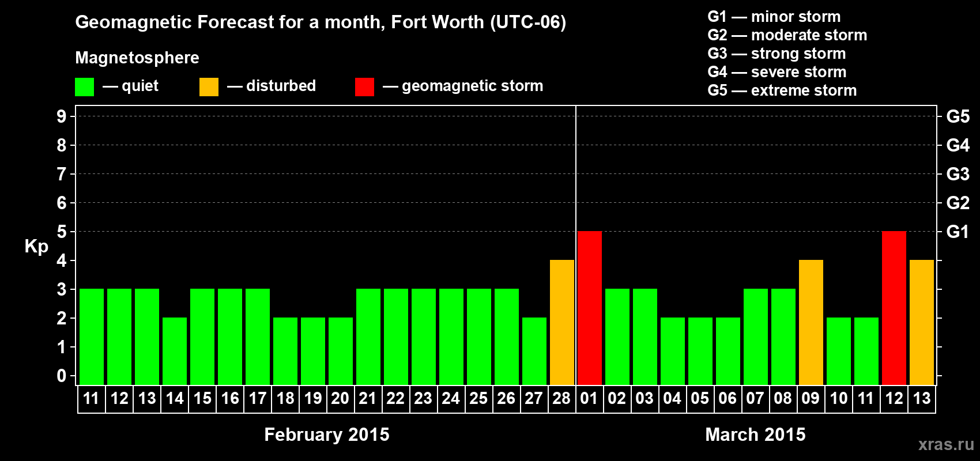Click the G2 label on right axis
Viewport: 980px width, 461px height.
pyautogui.click(x=958, y=203)
